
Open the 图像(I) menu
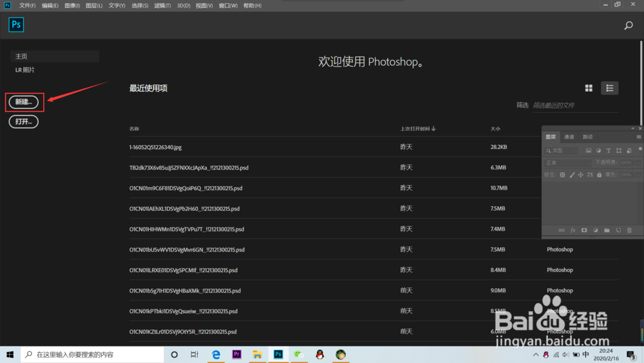(x=72, y=6)
